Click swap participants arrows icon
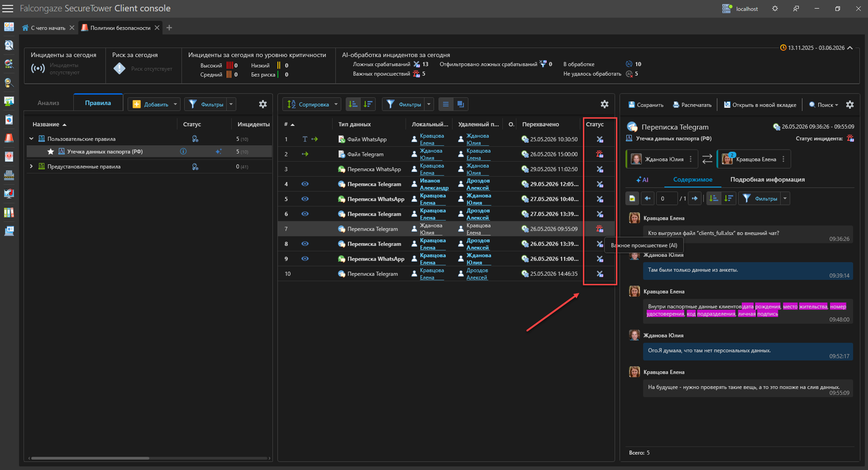Screen dimensions: 868x470 coord(707,159)
